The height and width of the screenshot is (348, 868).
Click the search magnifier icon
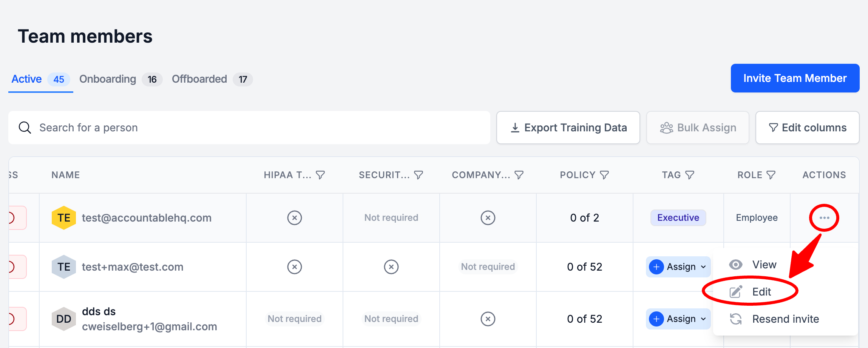(25, 128)
